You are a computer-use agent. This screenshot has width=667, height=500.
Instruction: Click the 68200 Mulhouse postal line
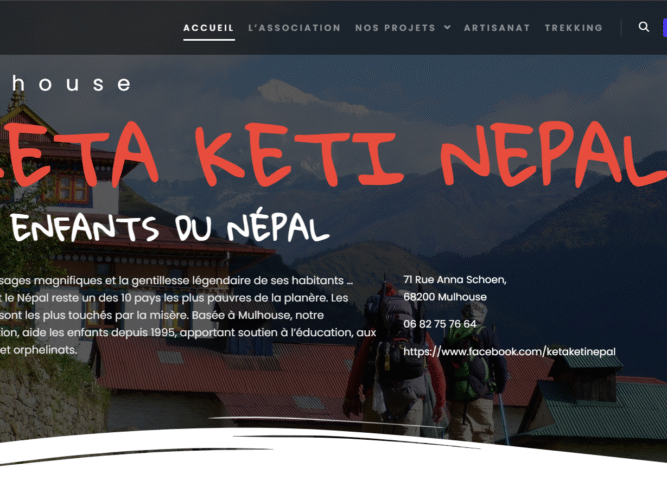point(445,297)
